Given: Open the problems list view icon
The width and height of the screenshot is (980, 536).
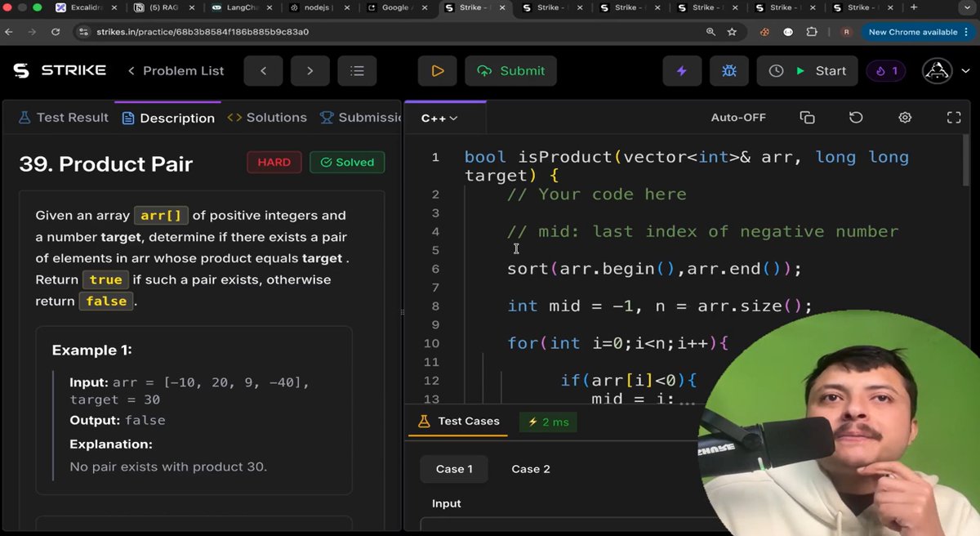Looking at the screenshot, I should pyautogui.click(x=357, y=71).
